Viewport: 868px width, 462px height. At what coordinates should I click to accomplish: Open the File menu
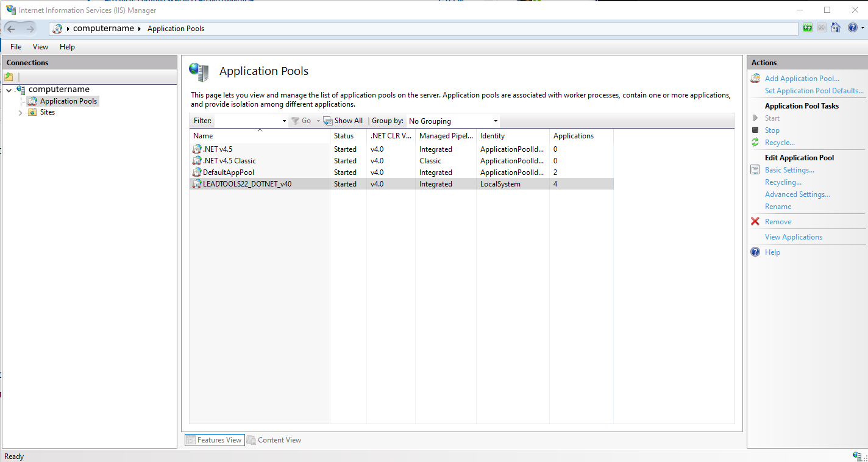(x=16, y=47)
